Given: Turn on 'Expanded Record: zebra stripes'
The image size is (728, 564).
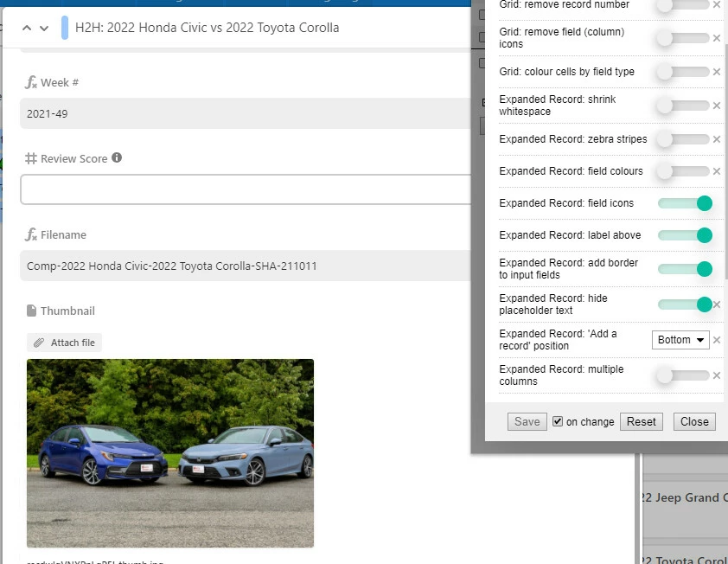Looking at the screenshot, I should pyautogui.click(x=683, y=139).
